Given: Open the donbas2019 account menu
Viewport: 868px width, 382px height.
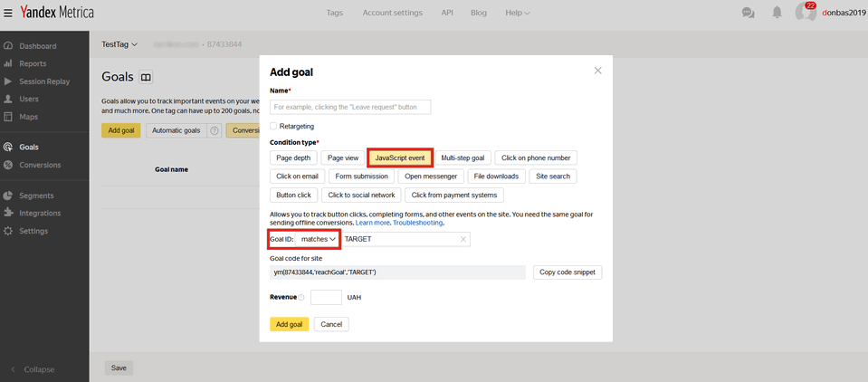Looking at the screenshot, I should [x=844, y=13].
